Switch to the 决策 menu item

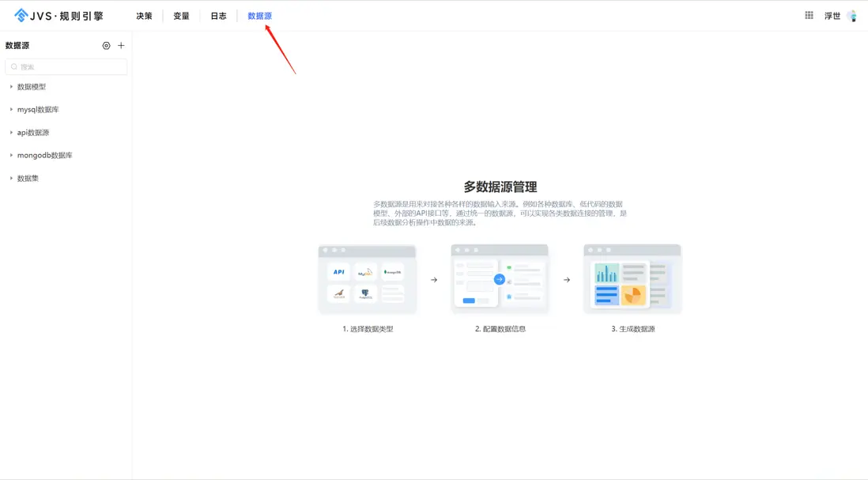pyautogui.click(x=144, y=15)
